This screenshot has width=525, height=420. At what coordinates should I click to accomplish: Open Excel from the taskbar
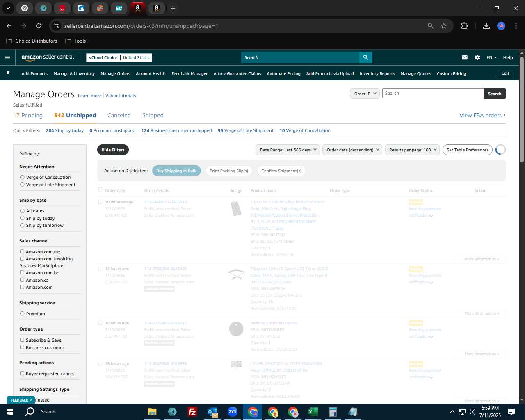pyautogui.click(x=313, y=412)
